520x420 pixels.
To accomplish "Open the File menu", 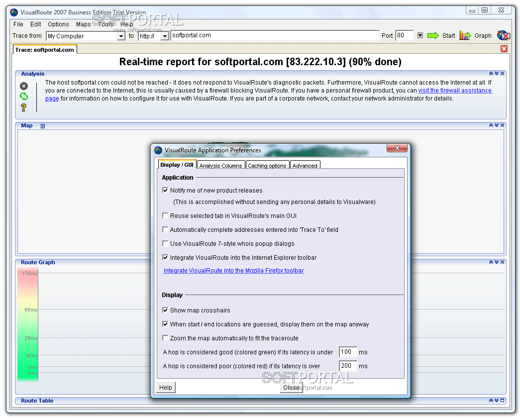I will pyautogui.click(x=18, y=24).
